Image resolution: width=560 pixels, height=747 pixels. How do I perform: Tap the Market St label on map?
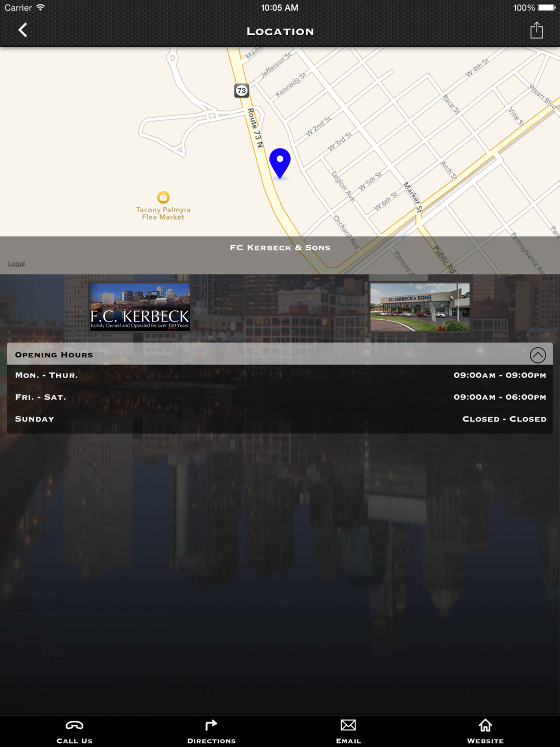coord(414,197)
